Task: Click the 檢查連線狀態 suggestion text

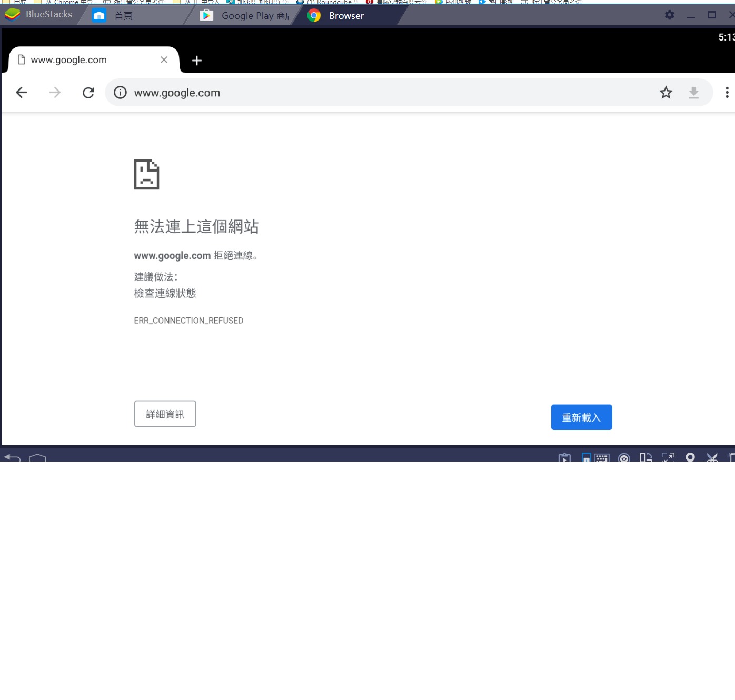Action: pos(165,293)
